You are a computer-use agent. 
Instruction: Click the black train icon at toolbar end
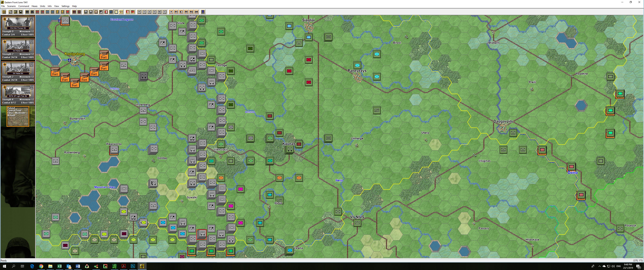pos(197,12)
